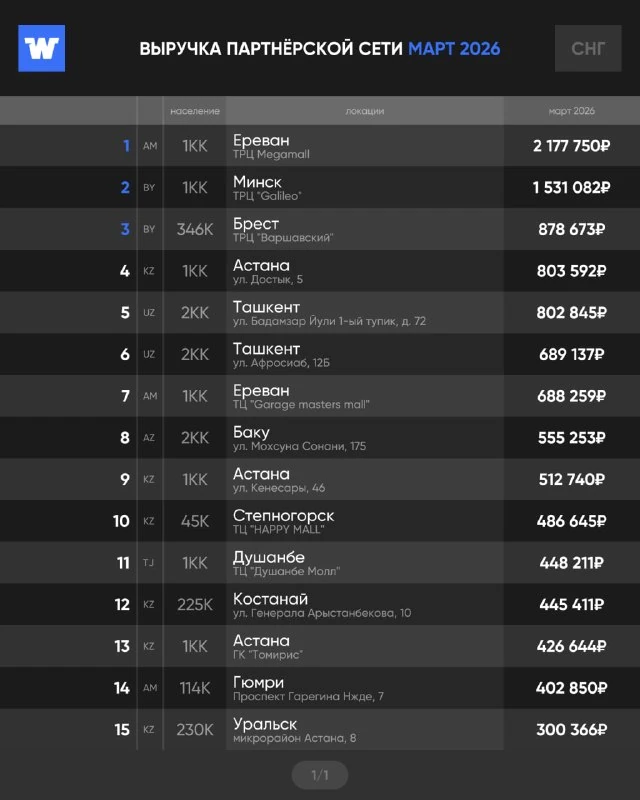
Task: Select the Душанбе Молл row
Action: 320,563
